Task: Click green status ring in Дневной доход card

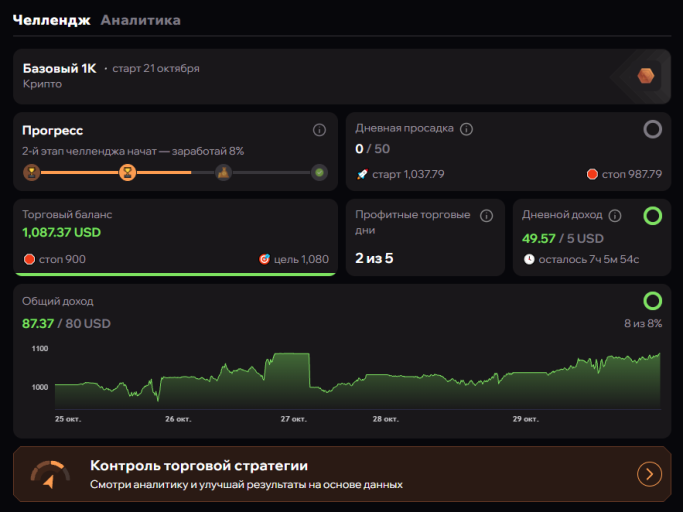Action: 653,216
